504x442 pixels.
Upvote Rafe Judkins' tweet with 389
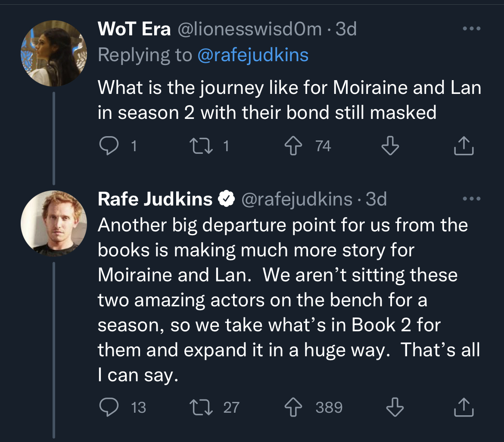click(x=293, y=407)
